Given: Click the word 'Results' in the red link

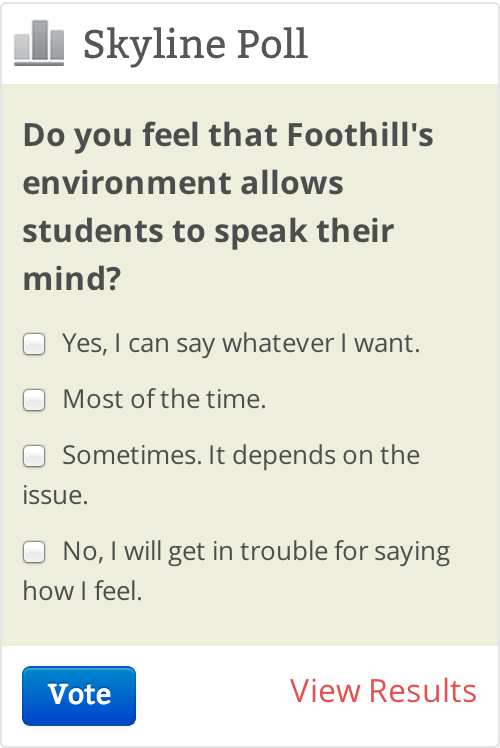Looking at the screenshot, I should (423, 691).
